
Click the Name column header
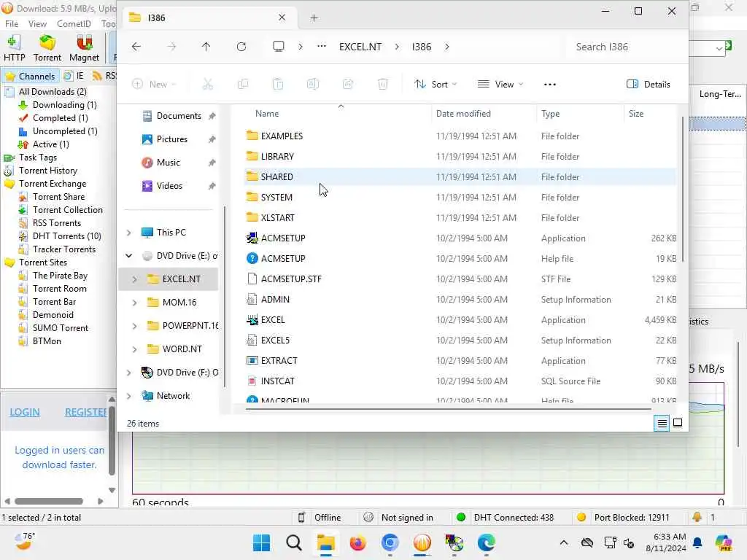[267, 114]
